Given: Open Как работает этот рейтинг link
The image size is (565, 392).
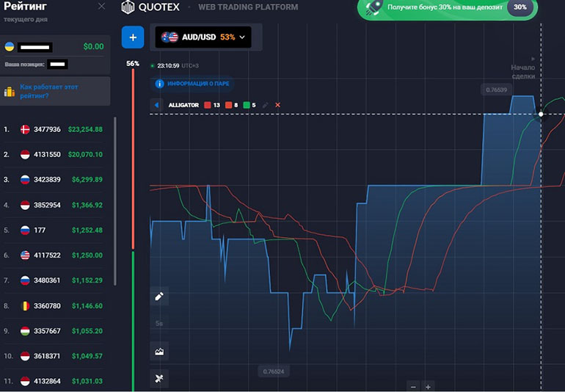Looking at the screenshot, I should coord(49,91).
